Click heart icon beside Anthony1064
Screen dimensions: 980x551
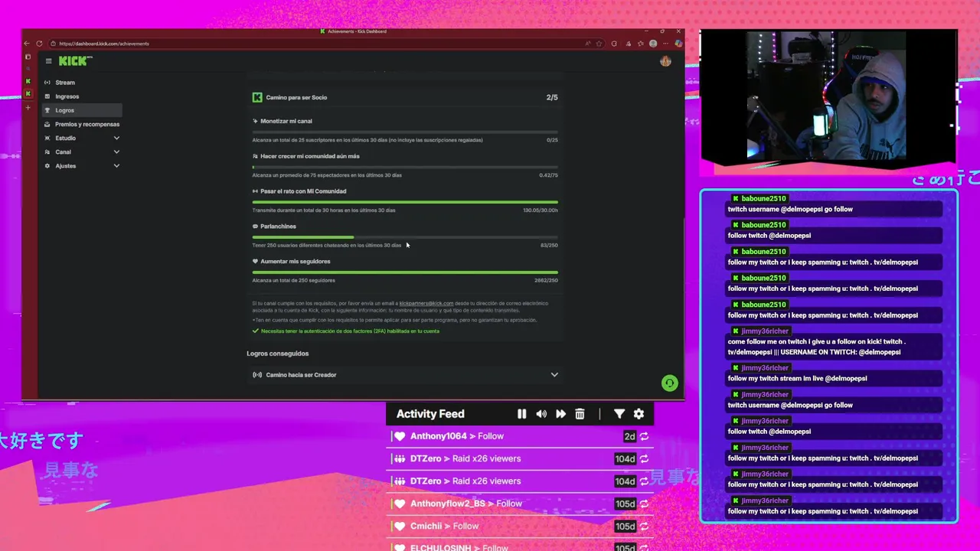pos(399,436)
